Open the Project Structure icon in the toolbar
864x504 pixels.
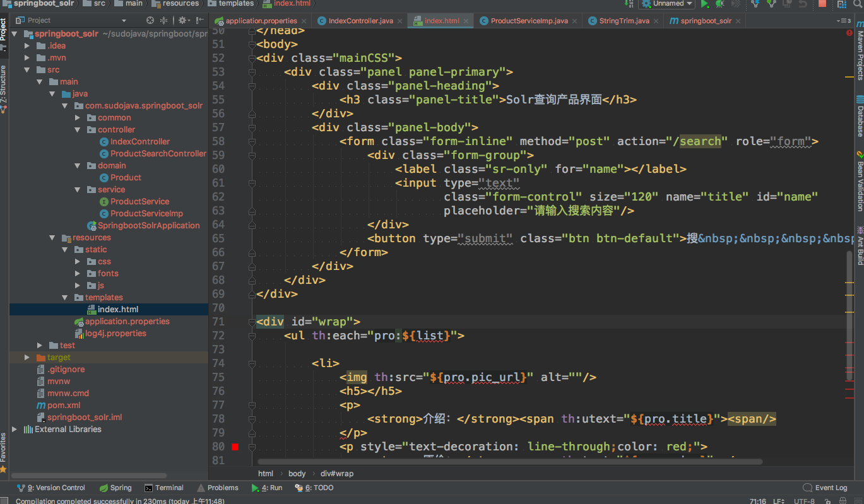click(842, 4)
